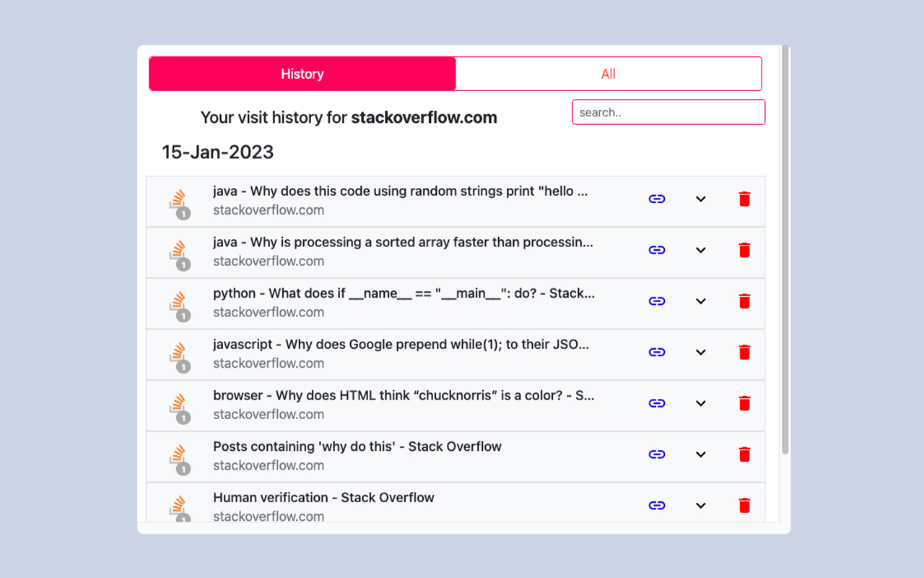Expand the 'random strings print hello' entry
The image size is (924, 578).
(x=700, y=199)
